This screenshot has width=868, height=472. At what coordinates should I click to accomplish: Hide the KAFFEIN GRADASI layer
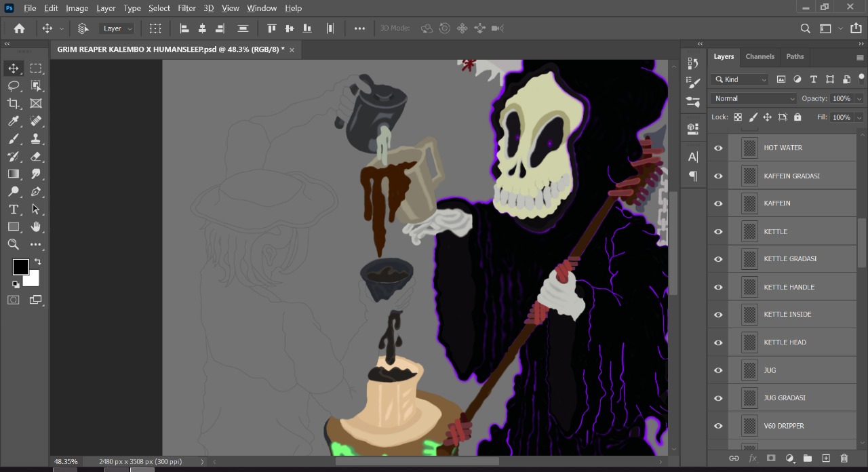(x=718, y=176)
